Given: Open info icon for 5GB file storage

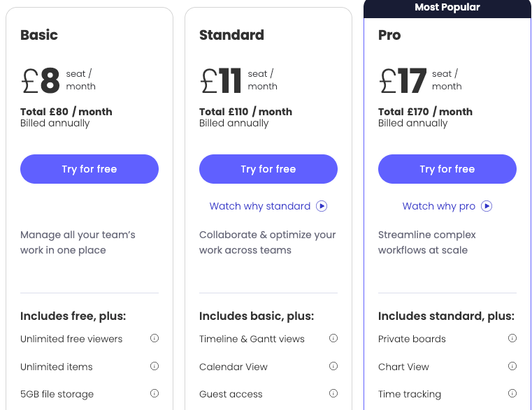Looking at the screenshot, I should 154,393.
